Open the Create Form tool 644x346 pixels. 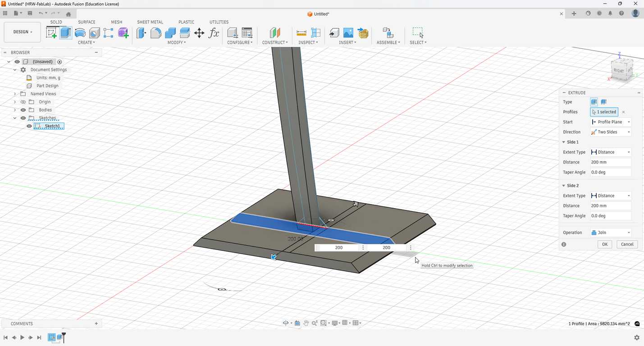tap(123, 33)
